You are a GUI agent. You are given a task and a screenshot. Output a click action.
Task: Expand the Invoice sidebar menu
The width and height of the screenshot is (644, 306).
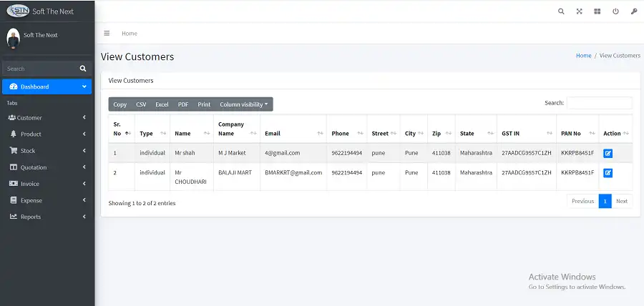pyautogui.click(x=47, y=184)
